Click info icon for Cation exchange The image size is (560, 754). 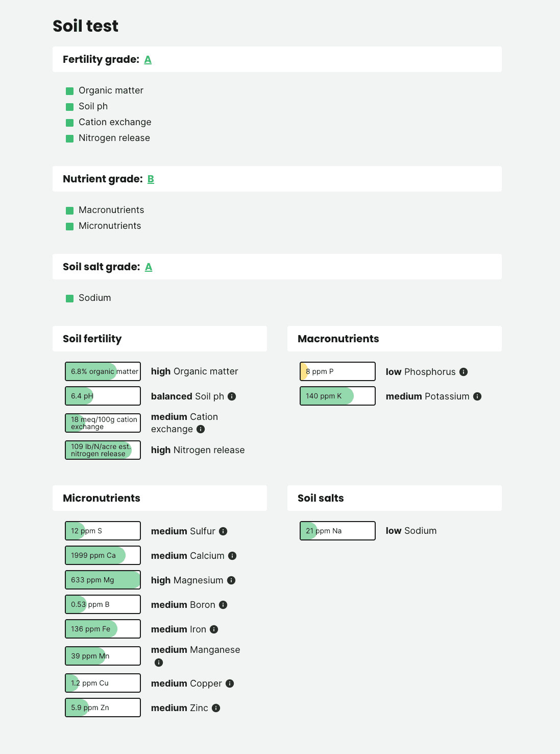pos(201,429)
